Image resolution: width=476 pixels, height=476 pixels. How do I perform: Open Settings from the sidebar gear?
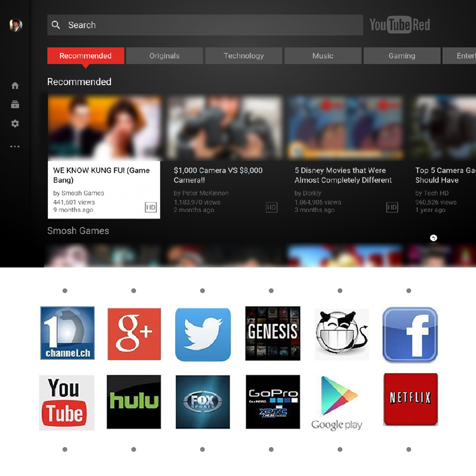(15, 123)
